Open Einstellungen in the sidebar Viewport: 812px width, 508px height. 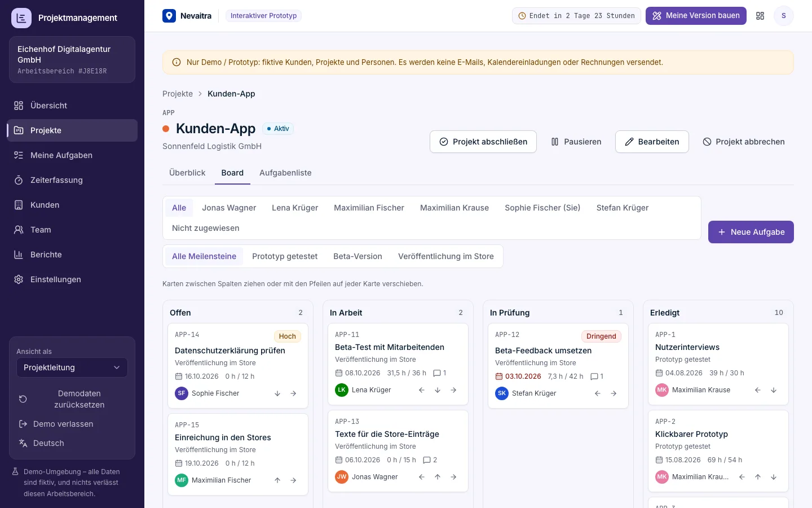pyautogui.click(x=72, y=279)
